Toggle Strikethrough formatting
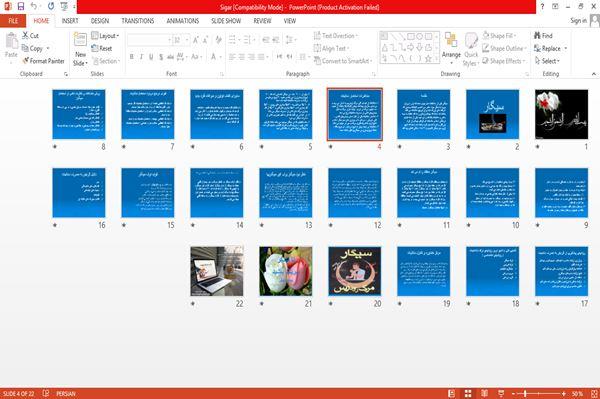The image size is (600, 399). [x=170, y=57]
